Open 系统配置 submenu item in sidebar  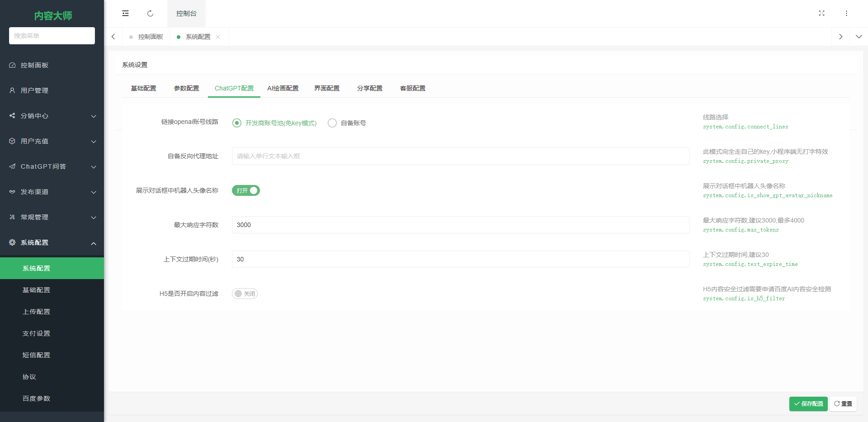(x=52, y=268)
